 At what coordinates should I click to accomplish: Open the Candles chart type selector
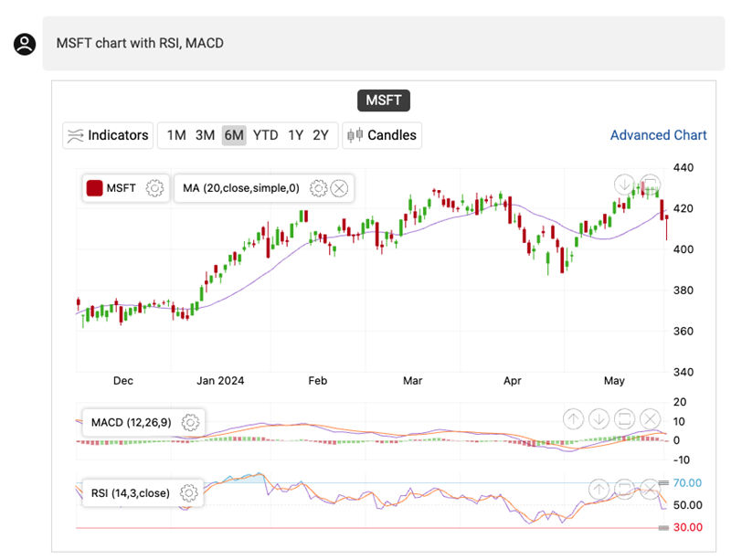point(382,135)
